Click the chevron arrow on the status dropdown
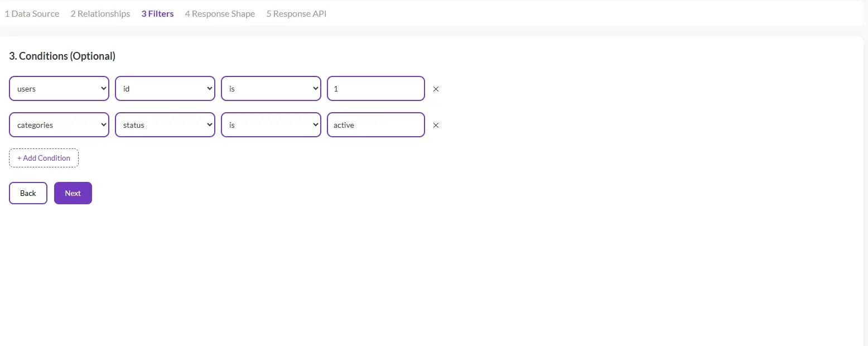868x346 pixels. (209, 125)
